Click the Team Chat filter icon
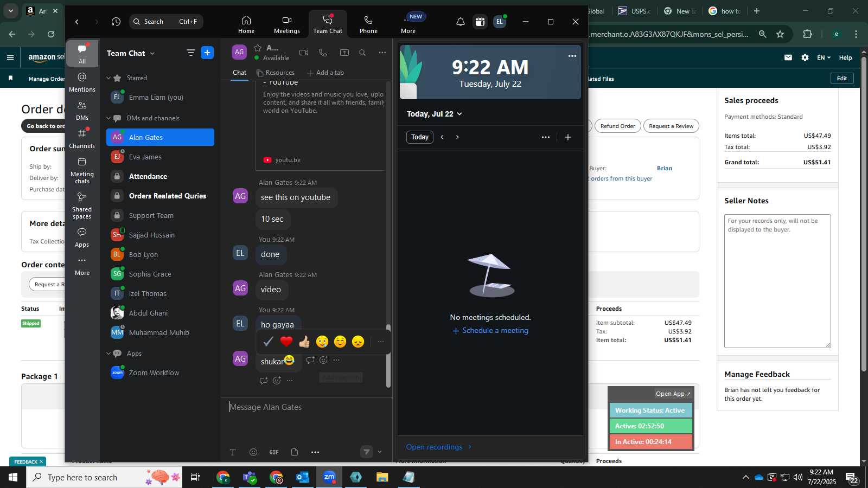 190,53
